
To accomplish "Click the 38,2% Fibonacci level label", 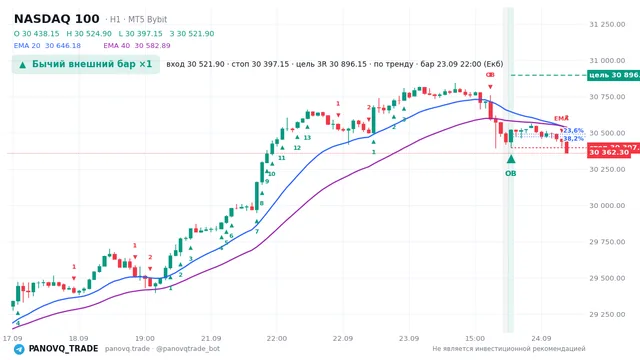I will [573, 139].
